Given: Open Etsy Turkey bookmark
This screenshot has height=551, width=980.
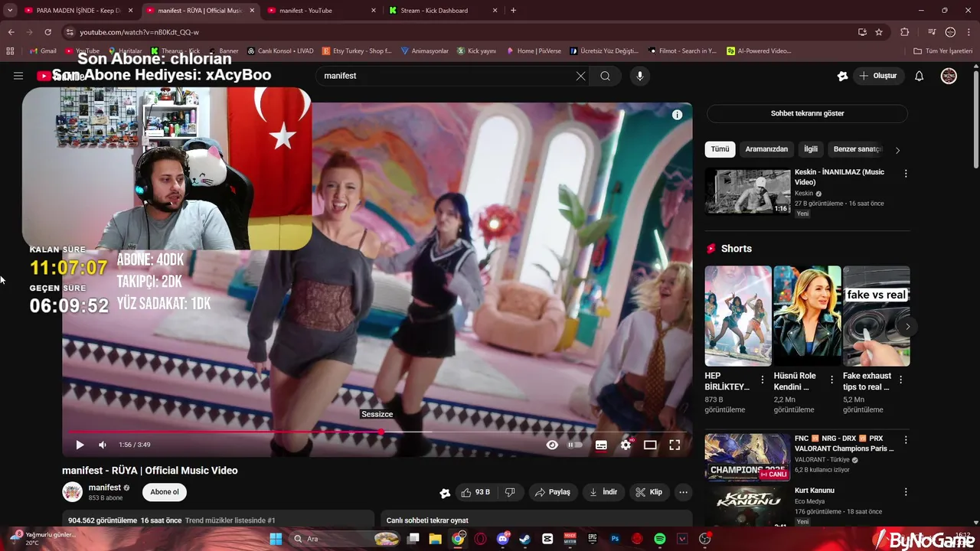Looking at the screenshot, I should coord(357,51).
